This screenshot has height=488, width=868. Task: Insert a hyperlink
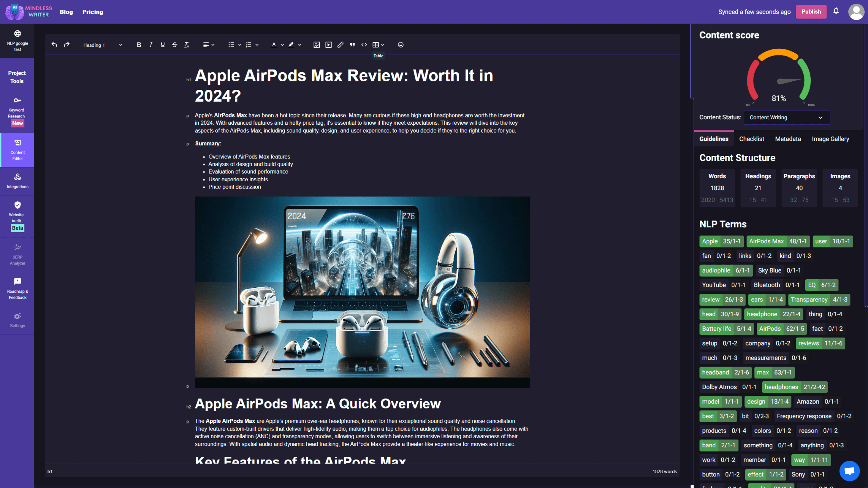point(340,45)
